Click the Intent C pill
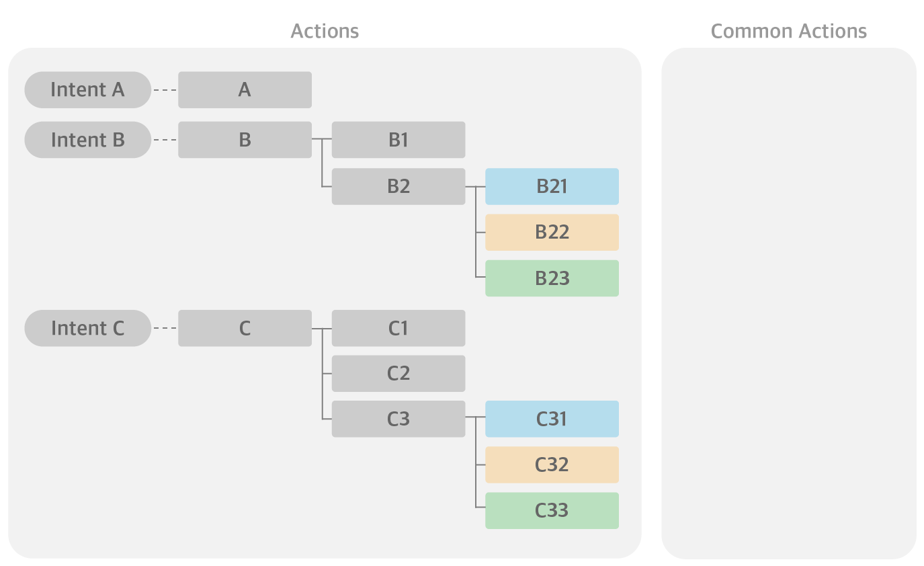Image resolution: width=924 pixels, height=566 pixels. pyautogui.click(x=87, y=328)
